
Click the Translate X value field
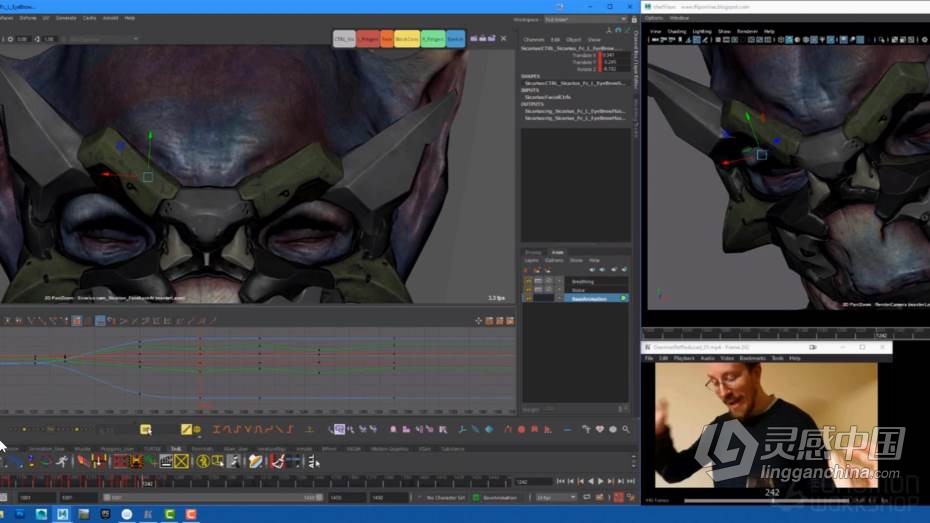(616, 55)
